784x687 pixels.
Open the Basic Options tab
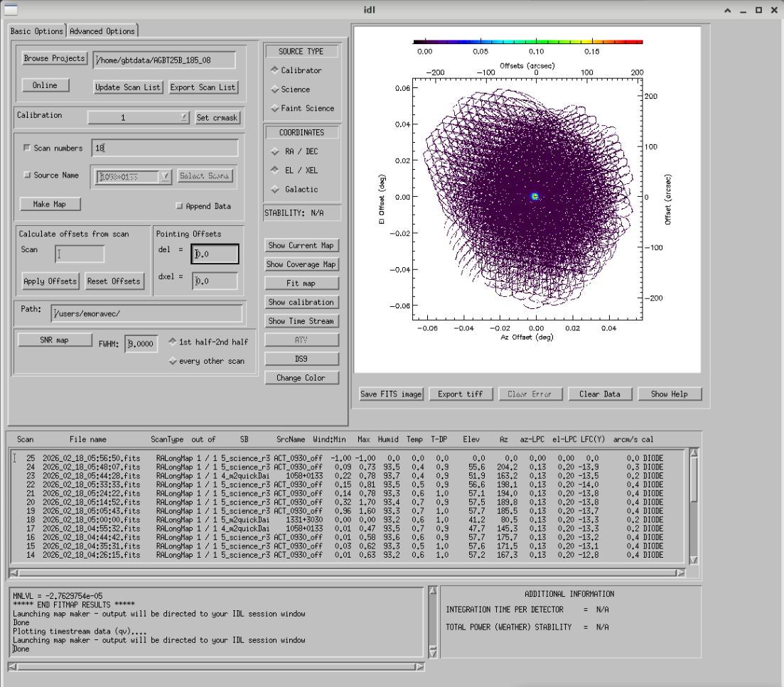click(37, 31)
